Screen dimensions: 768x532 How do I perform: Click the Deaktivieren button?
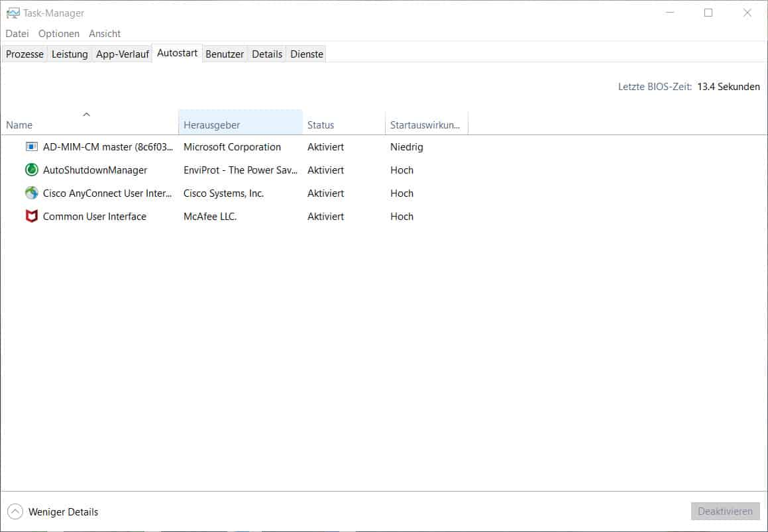click(x=725, y=511)
